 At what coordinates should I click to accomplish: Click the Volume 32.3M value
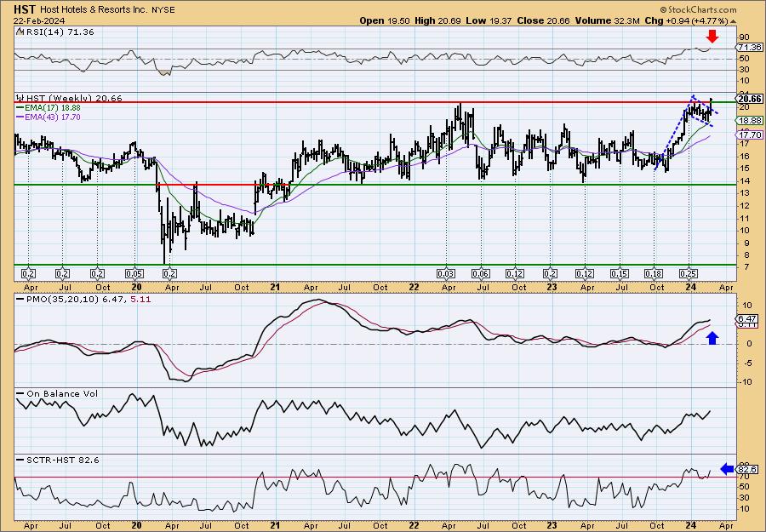(607, 21)
